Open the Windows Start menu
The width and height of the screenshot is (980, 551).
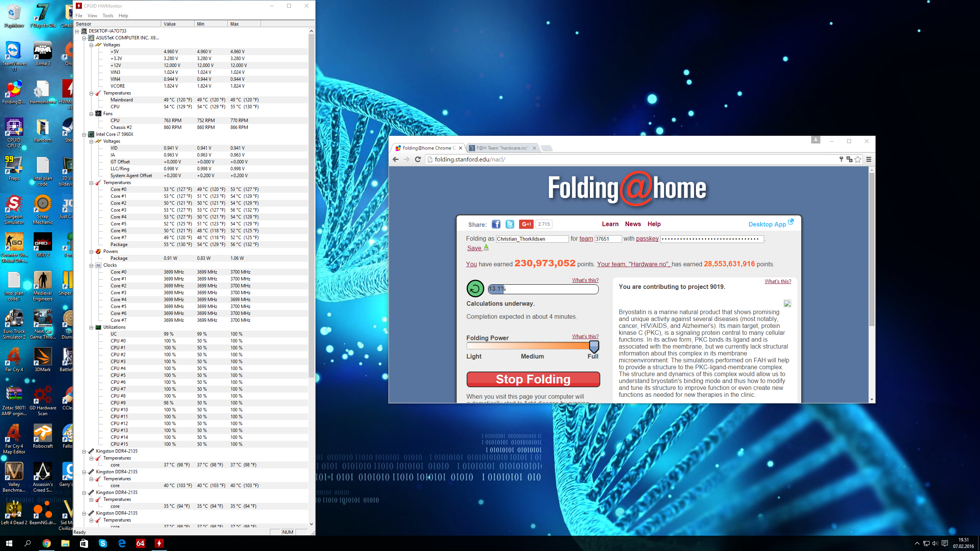[9, 543]
